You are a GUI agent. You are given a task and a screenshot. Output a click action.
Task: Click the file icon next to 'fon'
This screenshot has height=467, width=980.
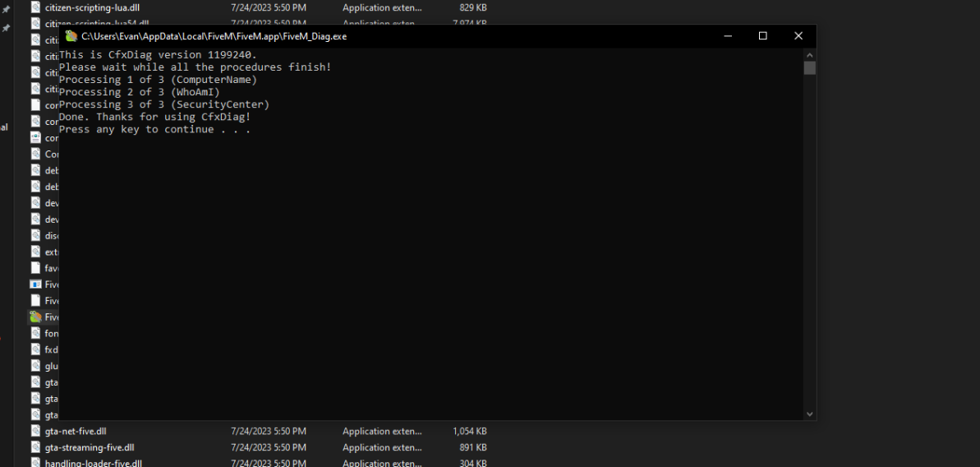tap(35, 333)
